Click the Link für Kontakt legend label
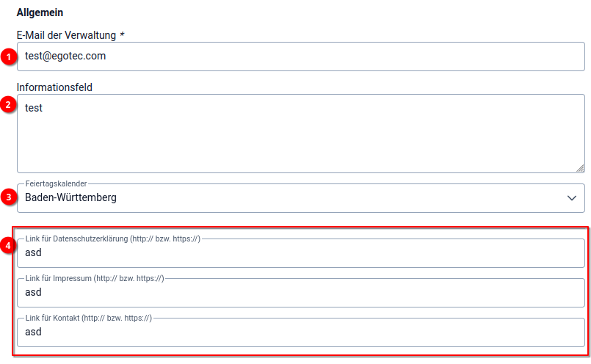 point(88,318)
